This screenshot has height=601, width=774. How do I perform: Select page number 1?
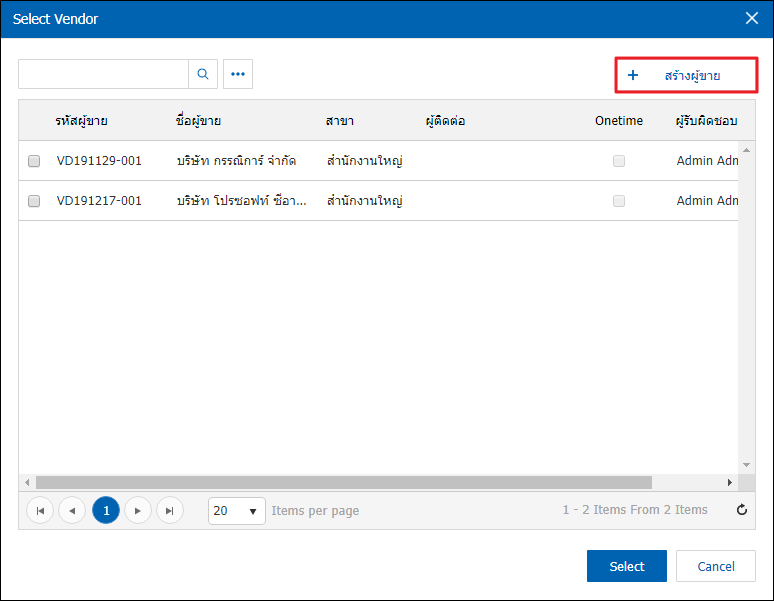[106, 510]
